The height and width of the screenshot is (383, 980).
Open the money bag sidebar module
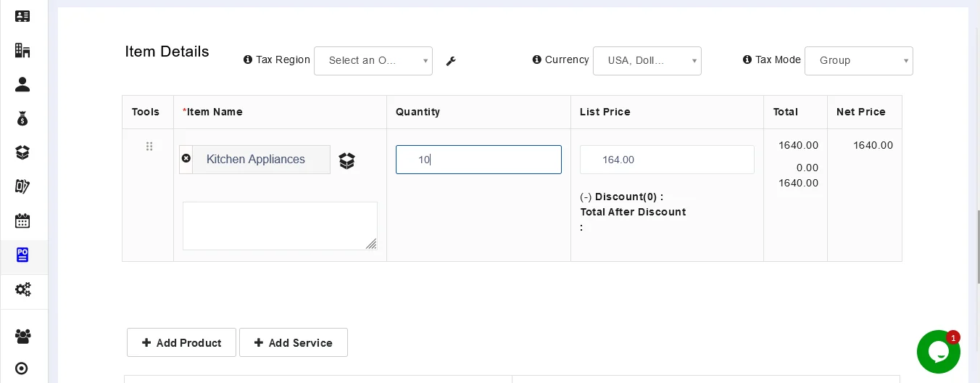[22, 118]
